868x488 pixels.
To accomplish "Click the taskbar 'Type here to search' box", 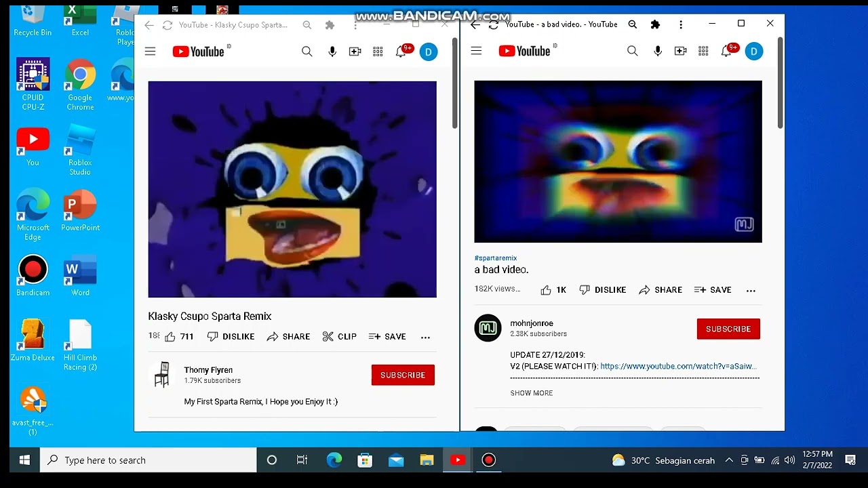I will click(x=149, y=460).
